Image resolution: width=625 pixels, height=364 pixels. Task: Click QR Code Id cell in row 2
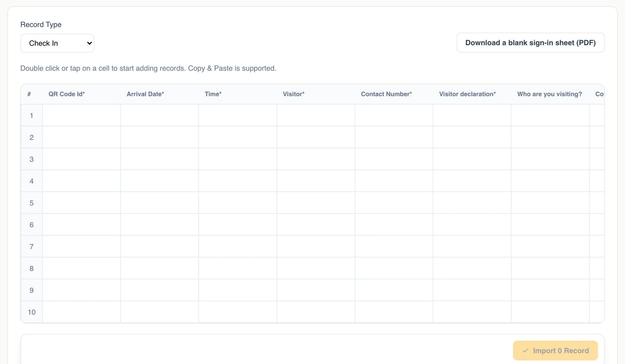click(82, 137)
